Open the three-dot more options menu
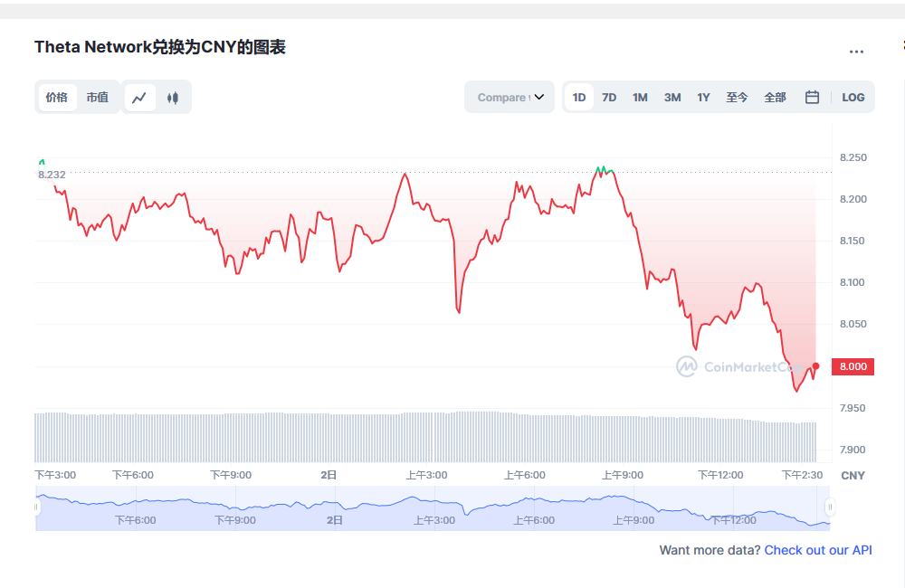This screenshot has height=588, width=905. [x=856, y=52]
